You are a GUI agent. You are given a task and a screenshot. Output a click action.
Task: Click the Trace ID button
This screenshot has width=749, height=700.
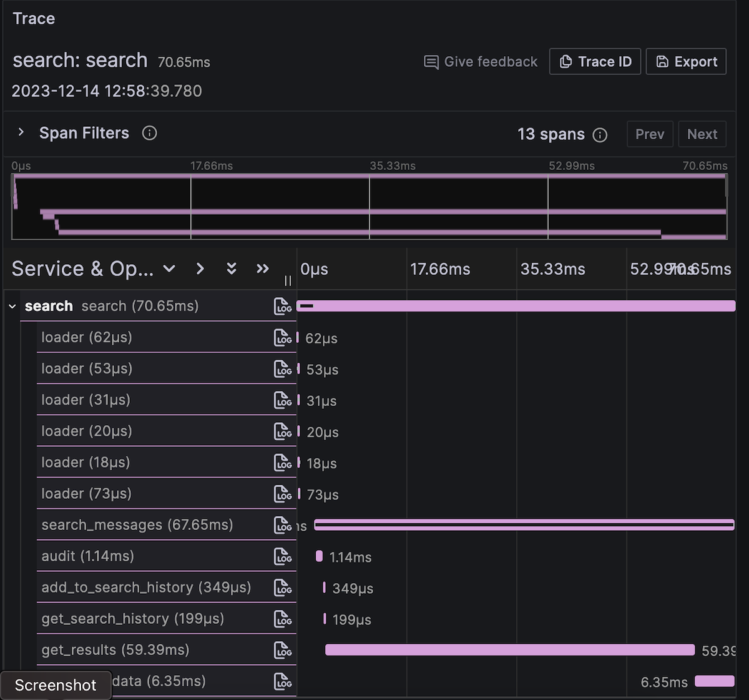pyautogui.click(x=595, y=62)
